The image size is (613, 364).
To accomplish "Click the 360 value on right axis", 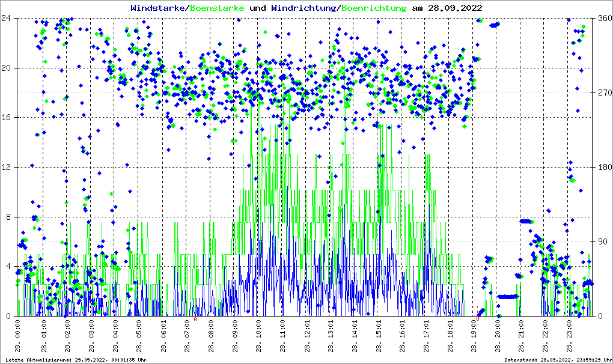I will click(603, 18).
